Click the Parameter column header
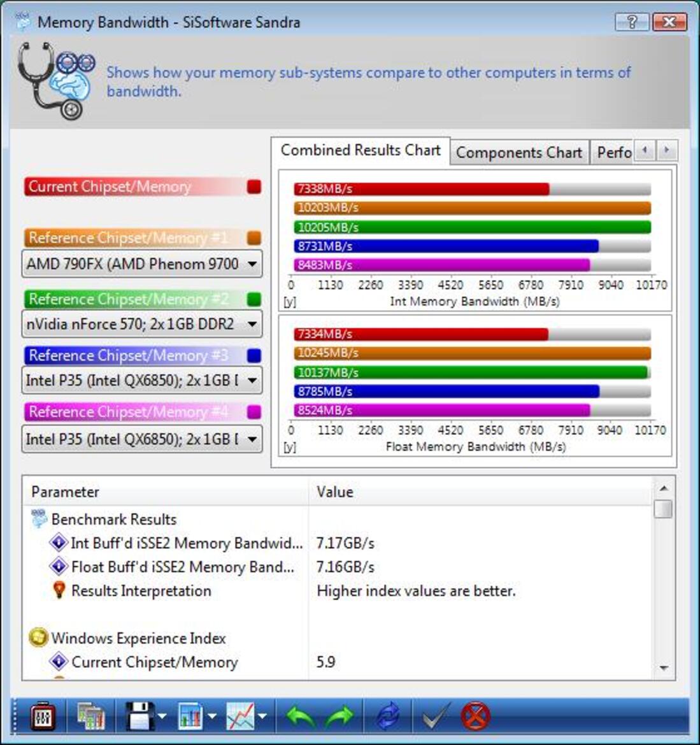The height and width of the screenshot is (745, 700). pos(166,492)
